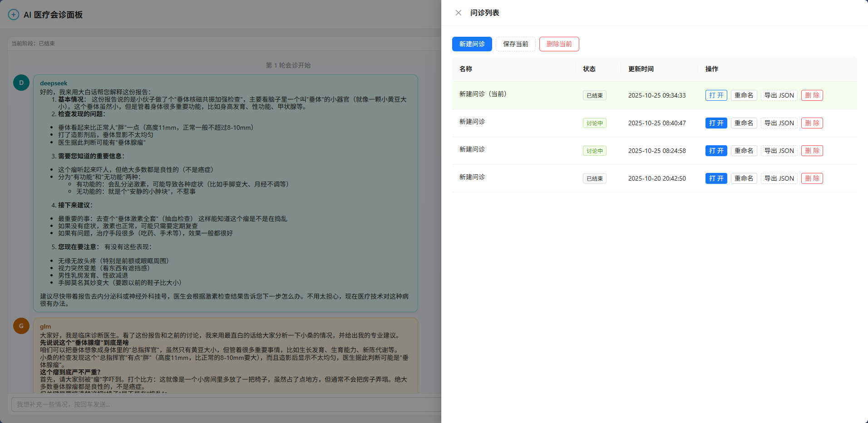Click the 讨论中 status tag at 08:24:58

(x=594, y=151)
